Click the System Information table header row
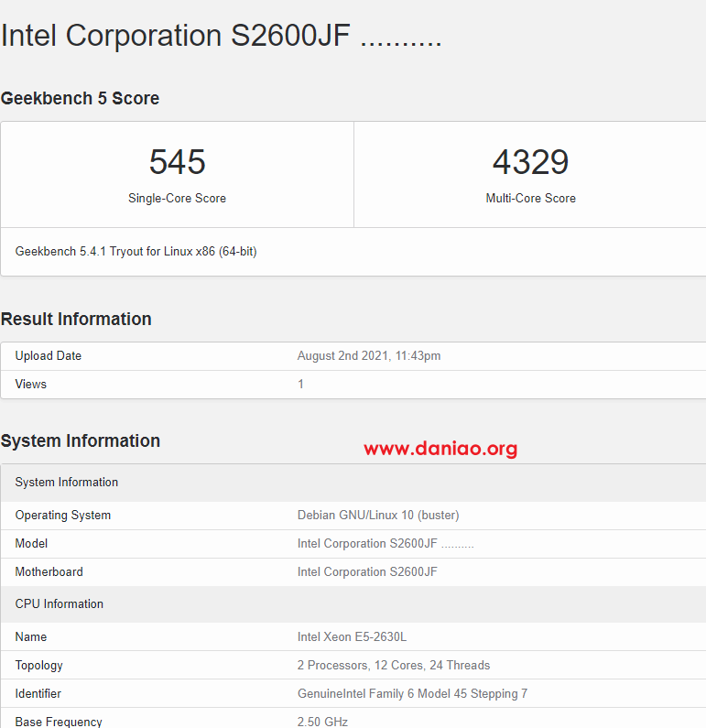Screen dimensions: 706x728 pyautogui.click(x=353, y=483)
